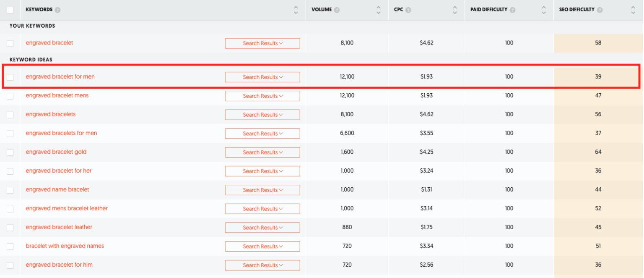The width and height of the screenshot is (644, 278).
Task: Select all keywords with the header checkbox
Action: coord(10,9)
